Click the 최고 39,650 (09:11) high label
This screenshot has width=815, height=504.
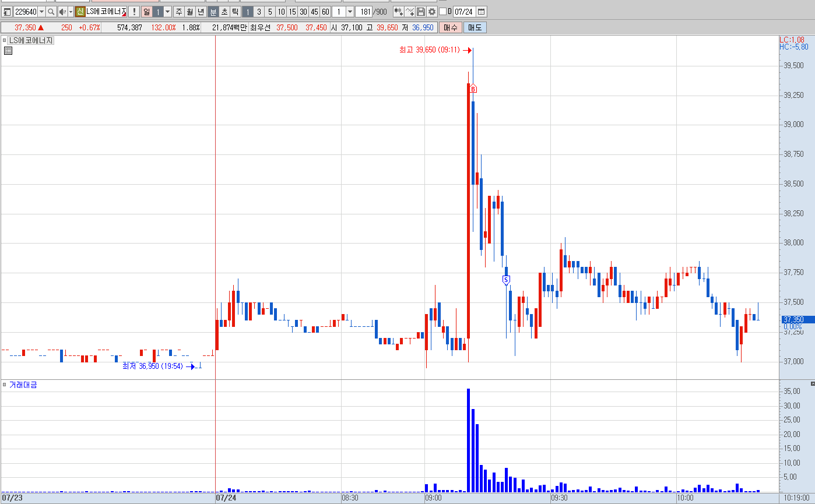tap(430, 51)
